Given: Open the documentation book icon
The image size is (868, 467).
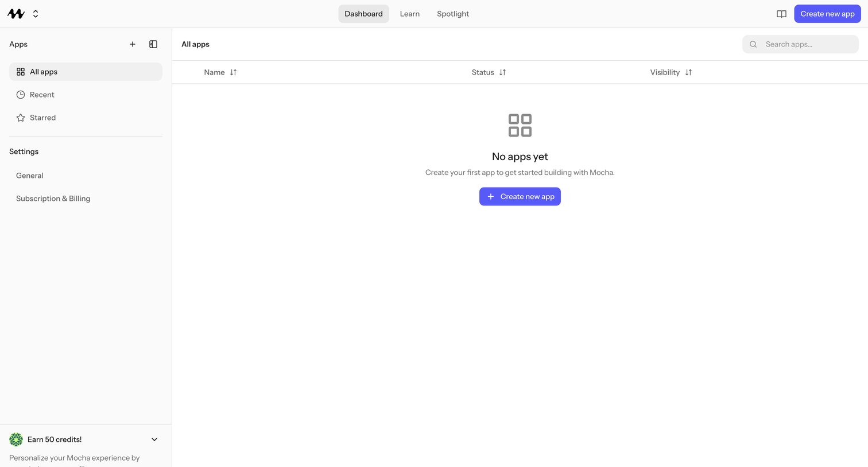Looking at the screenshot, I should [781, 14].
